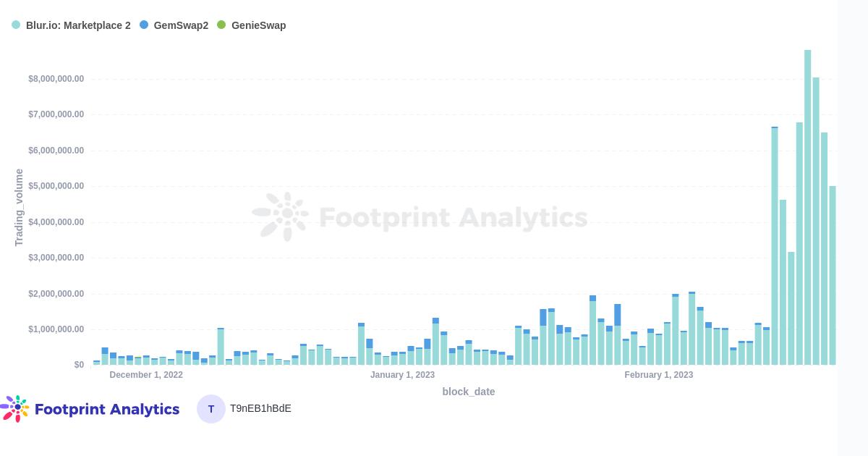Click the Footprint Analytics watermark text
The height and width of the screenshot is (456, 868).
(453, 217)
